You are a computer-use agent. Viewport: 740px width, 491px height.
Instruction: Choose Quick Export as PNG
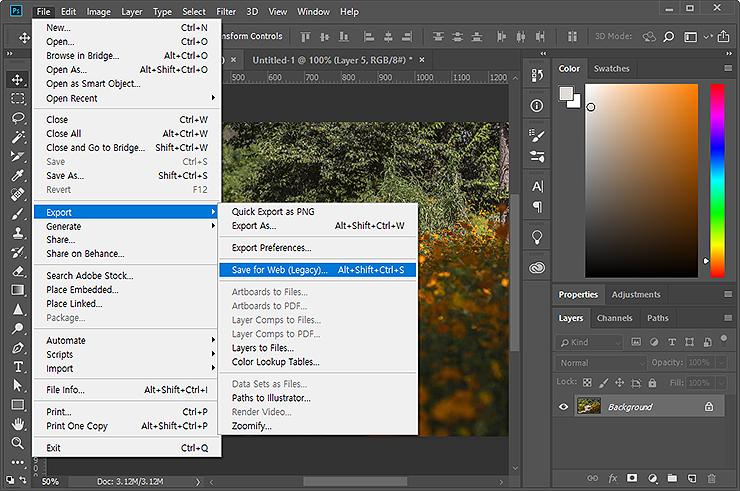click(x=318, y=212)
